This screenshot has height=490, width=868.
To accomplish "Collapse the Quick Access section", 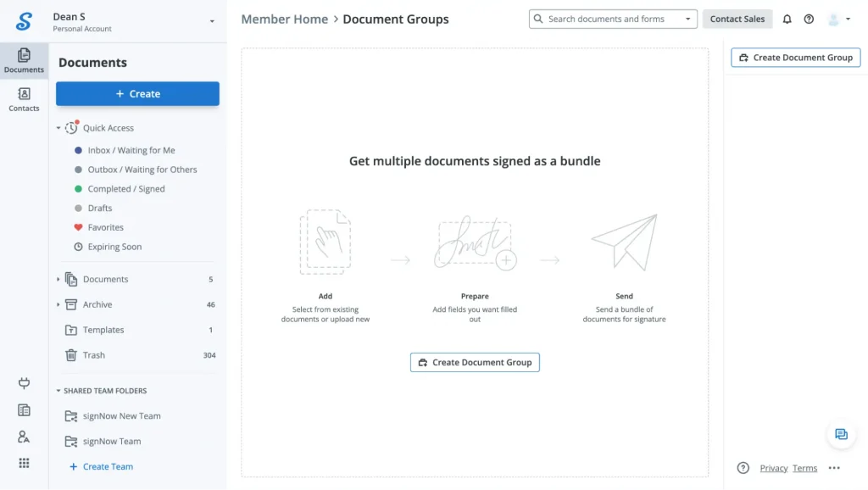I will click(x=58, y=128).
